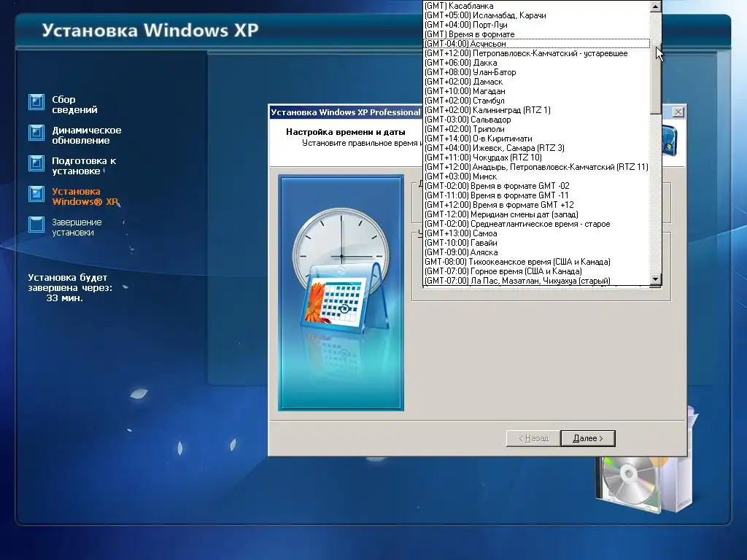The height and width of the screenshot is (560, 747).
Task: Select Ижевск, Самара (RTZ 3) entry
Action: pyautogui.click(x=536, y=148)
